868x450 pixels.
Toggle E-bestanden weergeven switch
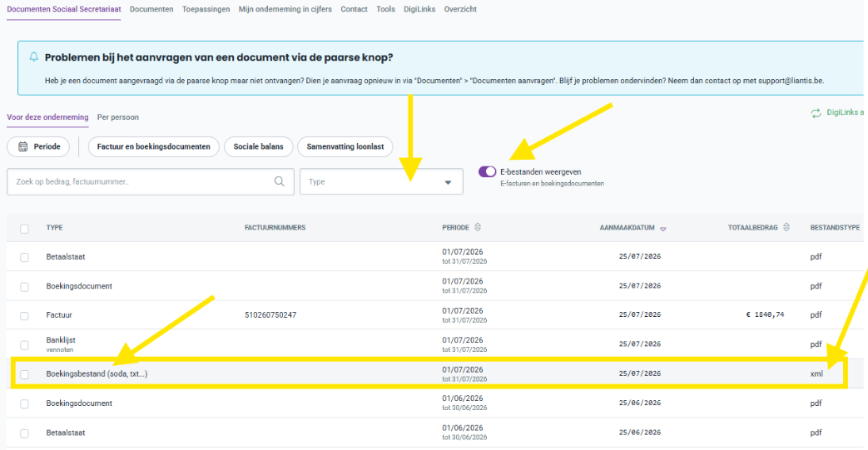tap(487, 171)
